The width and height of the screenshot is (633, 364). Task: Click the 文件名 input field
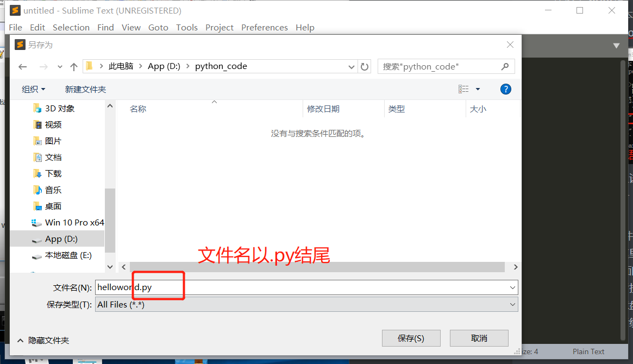pyautogui.click(x=302, y=287)
